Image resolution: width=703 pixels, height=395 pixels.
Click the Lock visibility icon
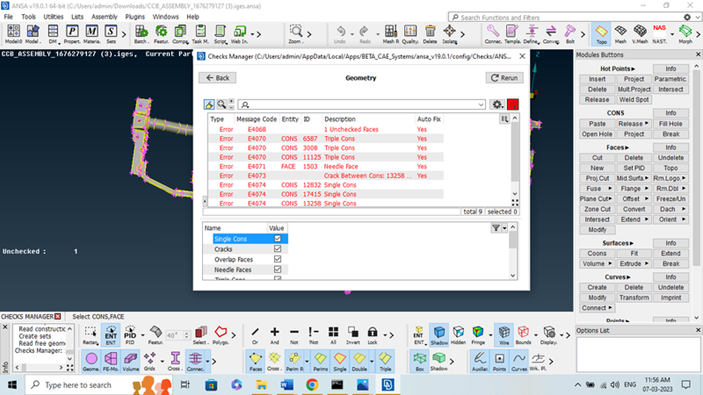pos(372,335)
